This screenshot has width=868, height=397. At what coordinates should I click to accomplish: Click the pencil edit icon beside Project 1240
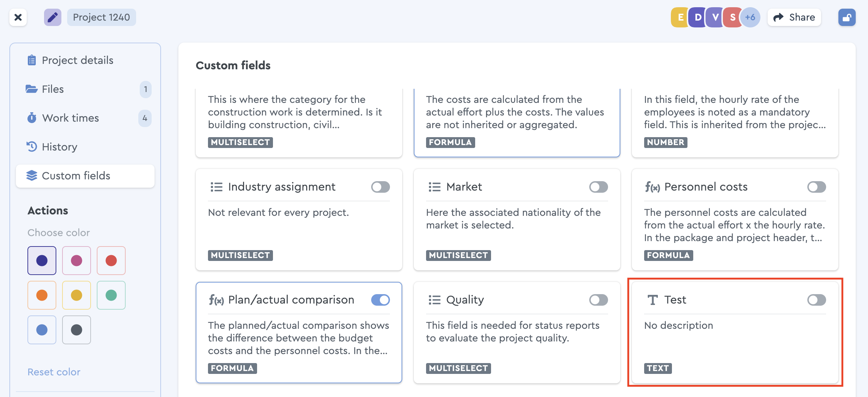pos(53,17)
